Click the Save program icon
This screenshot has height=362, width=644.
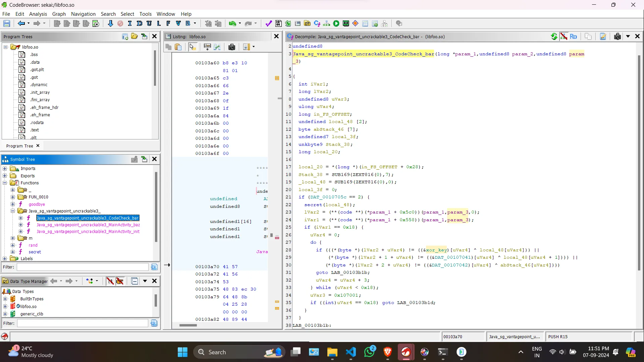(7, 23)
